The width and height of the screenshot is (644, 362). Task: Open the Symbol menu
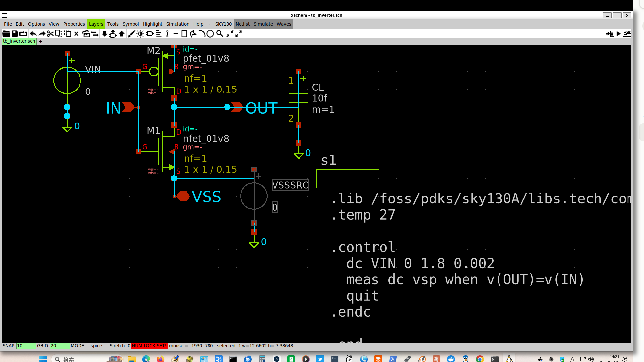pyautogui.click(x=131, y=24)
